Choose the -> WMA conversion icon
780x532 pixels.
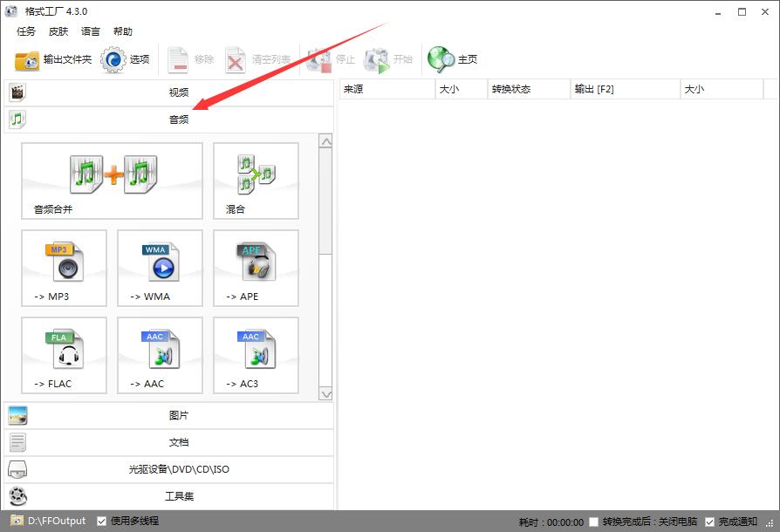[161, 269]
